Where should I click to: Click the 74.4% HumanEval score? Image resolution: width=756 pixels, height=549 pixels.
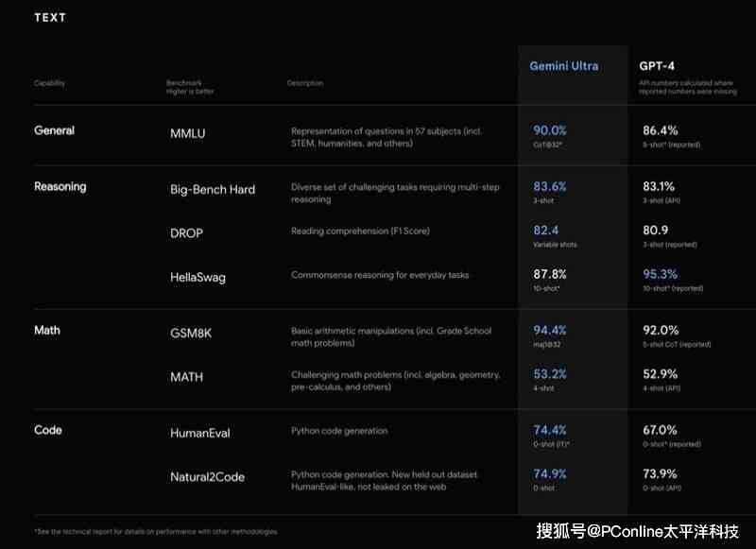point(550,430)
